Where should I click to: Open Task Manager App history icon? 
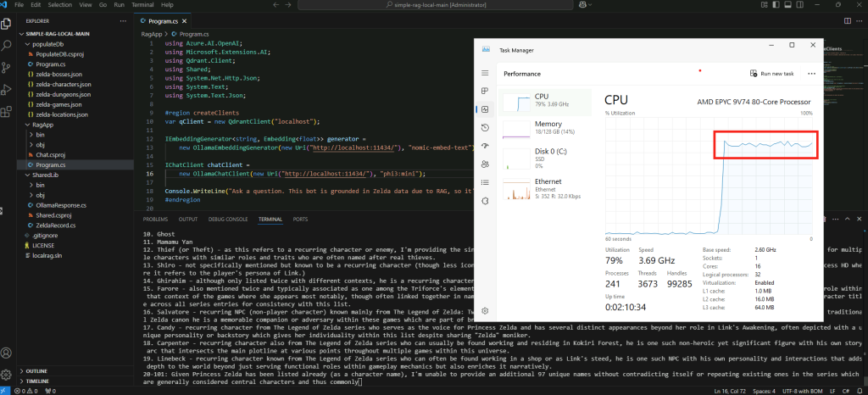tap(485, 128)
